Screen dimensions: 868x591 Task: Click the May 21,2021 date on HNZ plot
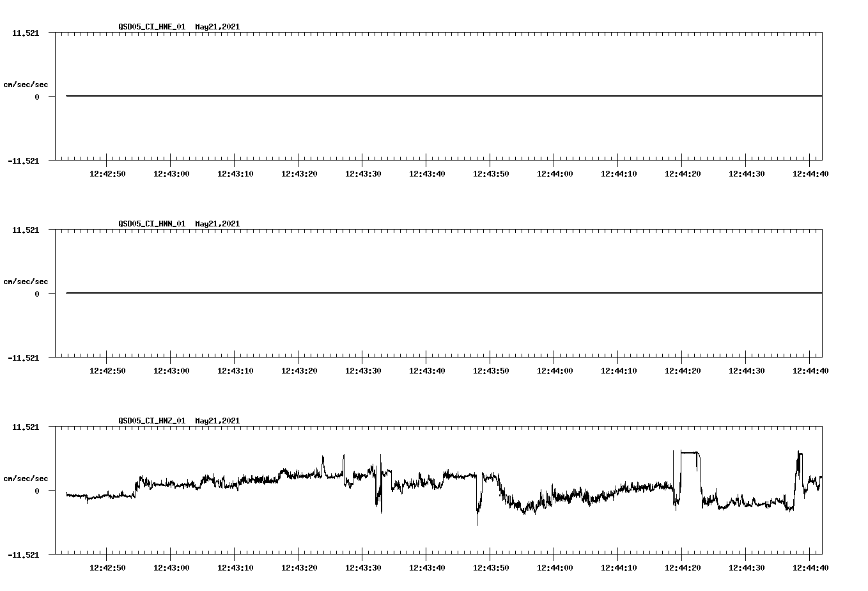(x=217, y=421)
